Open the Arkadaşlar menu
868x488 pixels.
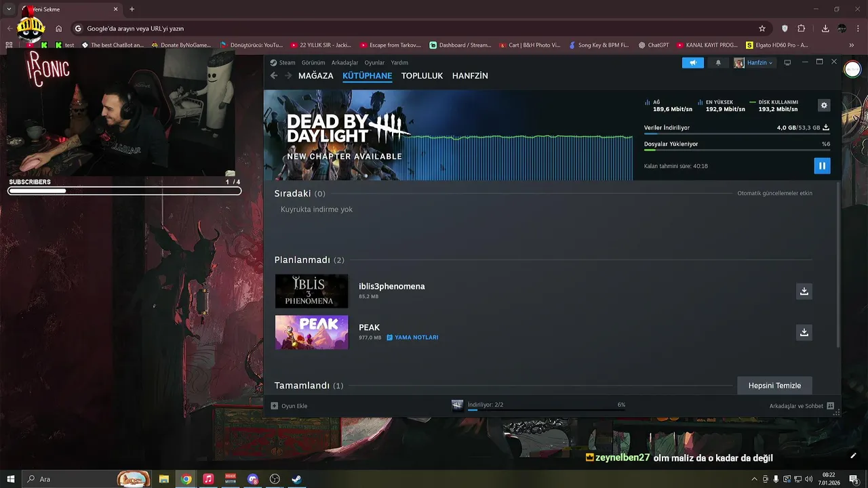tap(344, 62)
